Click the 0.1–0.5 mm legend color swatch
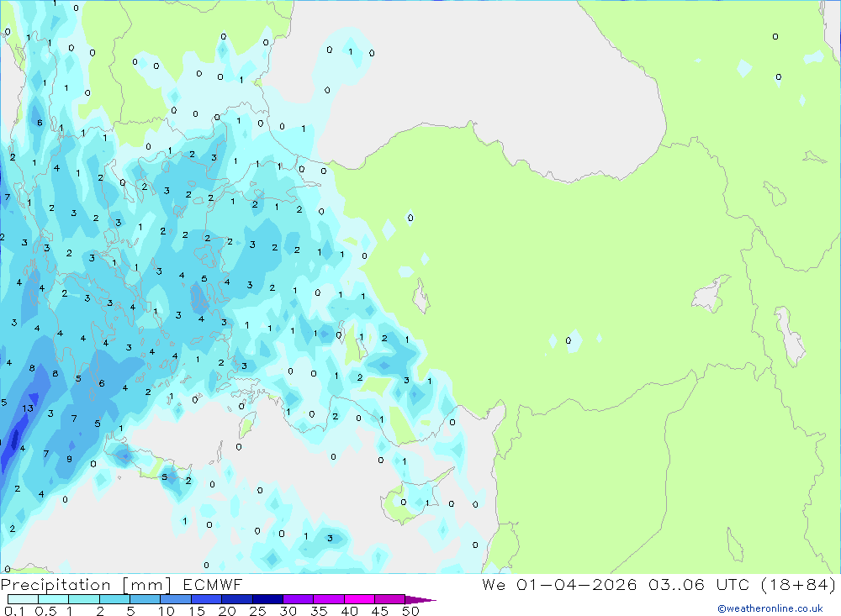 (23, 599)
